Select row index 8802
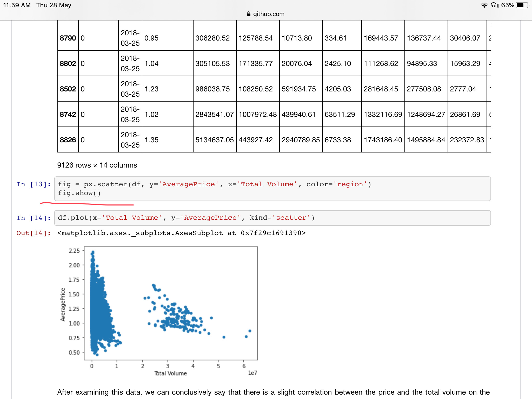Screen dimensions: 532x399 (x=68, y=63)
